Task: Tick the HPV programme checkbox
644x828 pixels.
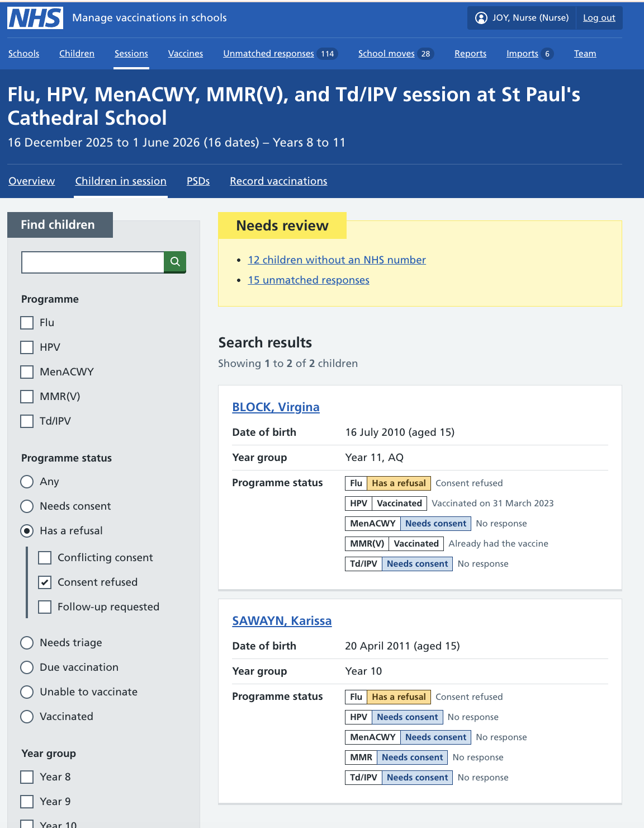Action: coord(27,347)
